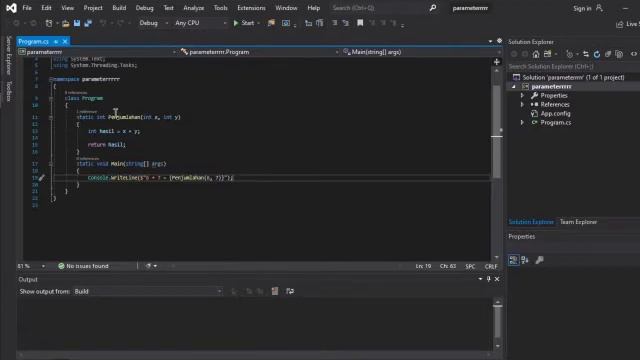Toggle the pin on the Program.cs tab
This screenshot has height=360, width=640.
(x=56, y=42)
